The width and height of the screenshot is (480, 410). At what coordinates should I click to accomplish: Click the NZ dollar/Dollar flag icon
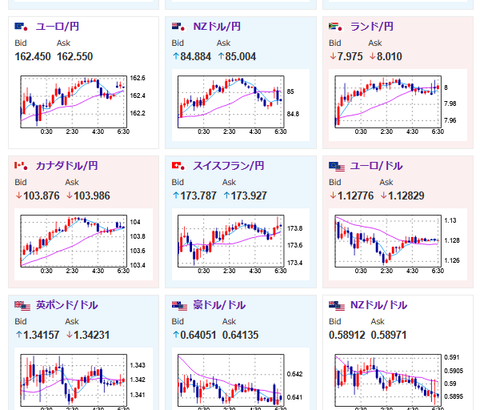337,305
